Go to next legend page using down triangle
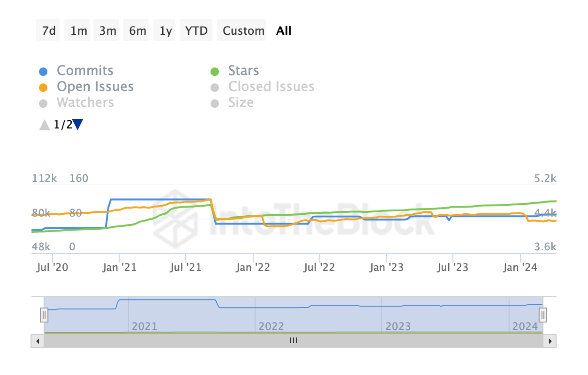This screenshot has height=375, width=588. (x=78, y=124)
